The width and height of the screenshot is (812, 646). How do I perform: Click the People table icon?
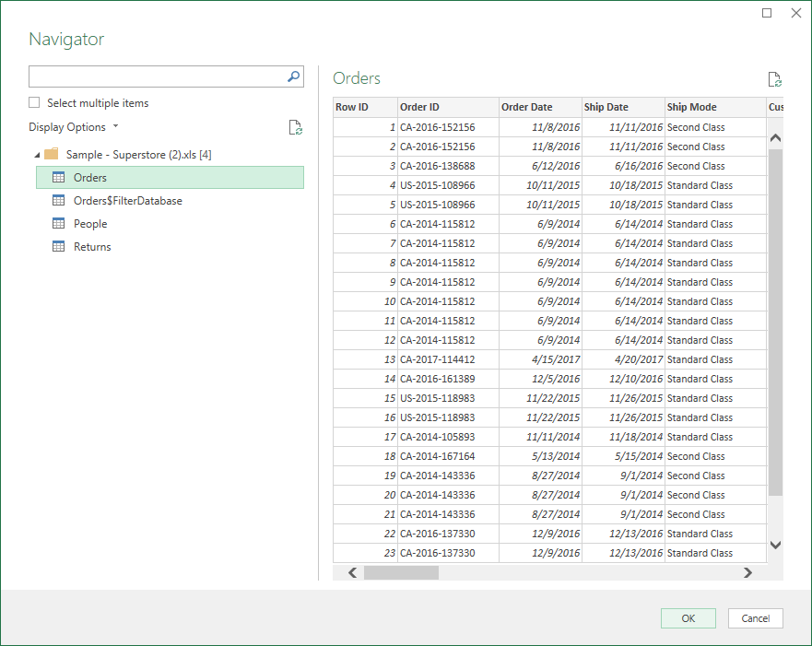click(x=58, y=223)
